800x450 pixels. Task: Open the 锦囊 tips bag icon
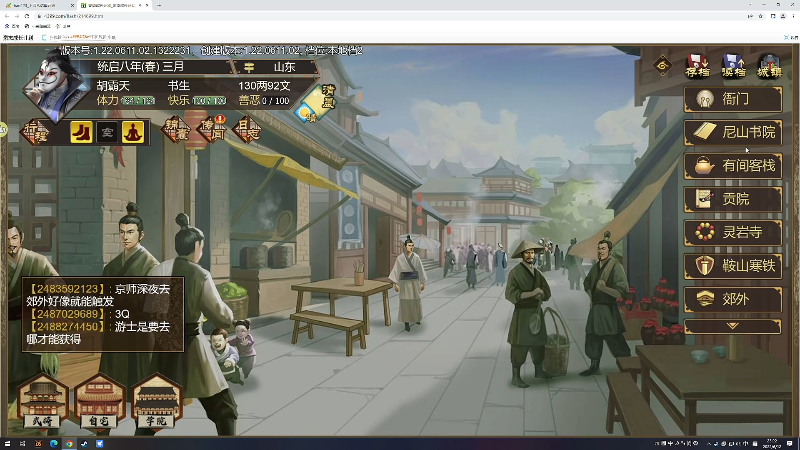coord(176,130)
